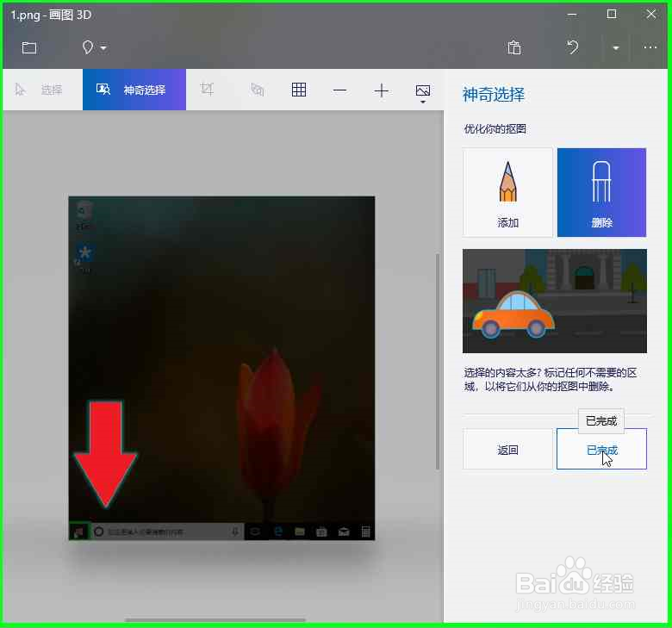The height and width of the screenshot is (628, 672).
Task: Click the Paste clipboard icon
Action: tap(514, 47)
